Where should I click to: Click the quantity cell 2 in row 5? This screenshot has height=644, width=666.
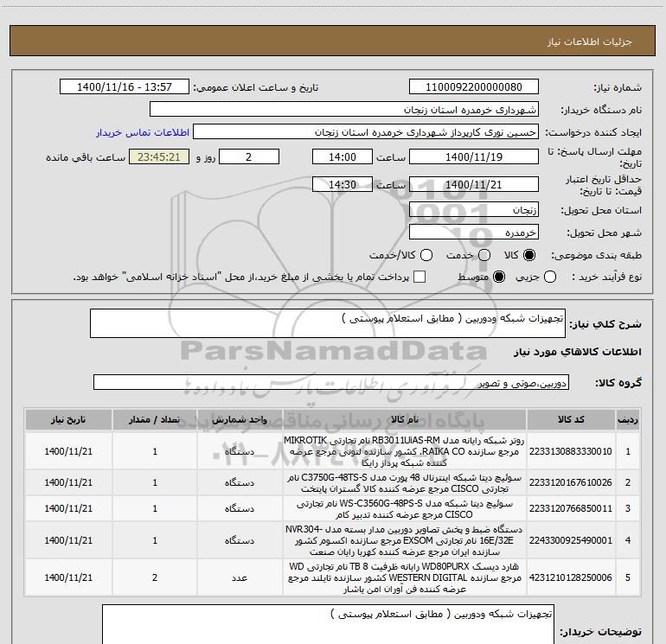click(155, 577)
